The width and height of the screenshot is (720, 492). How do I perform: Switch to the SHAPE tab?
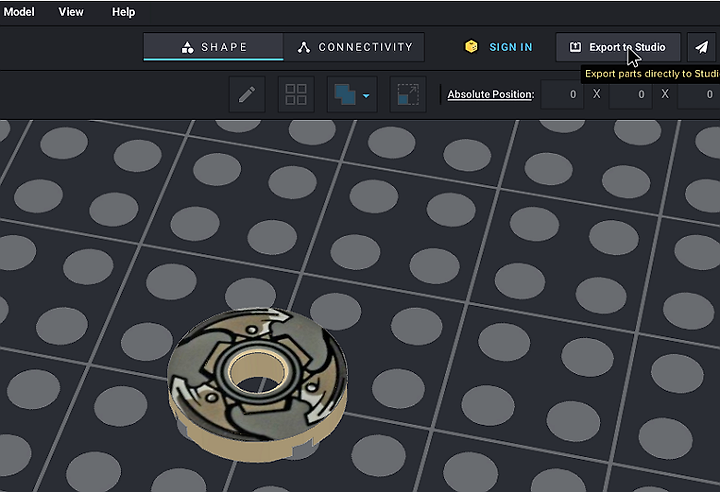tap(214, 47)
